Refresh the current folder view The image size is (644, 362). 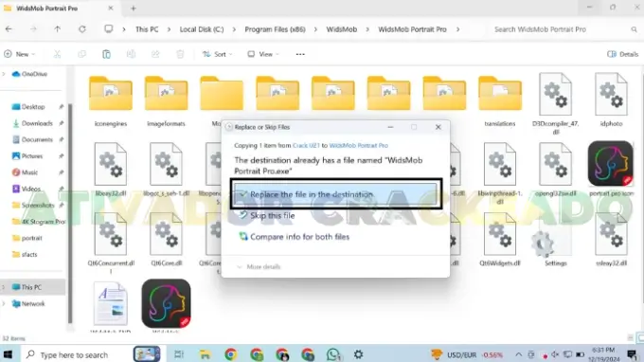coord(82,29)
